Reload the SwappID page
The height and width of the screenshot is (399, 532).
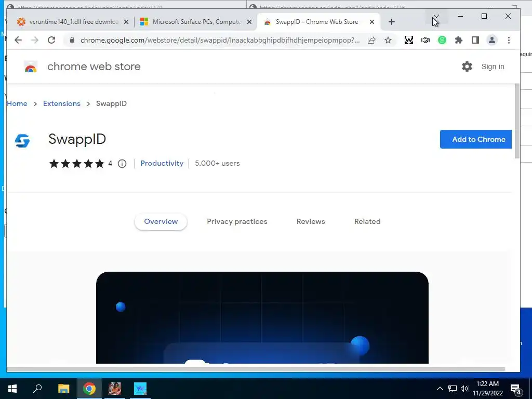pyautogui.click(x=51, y=40)
